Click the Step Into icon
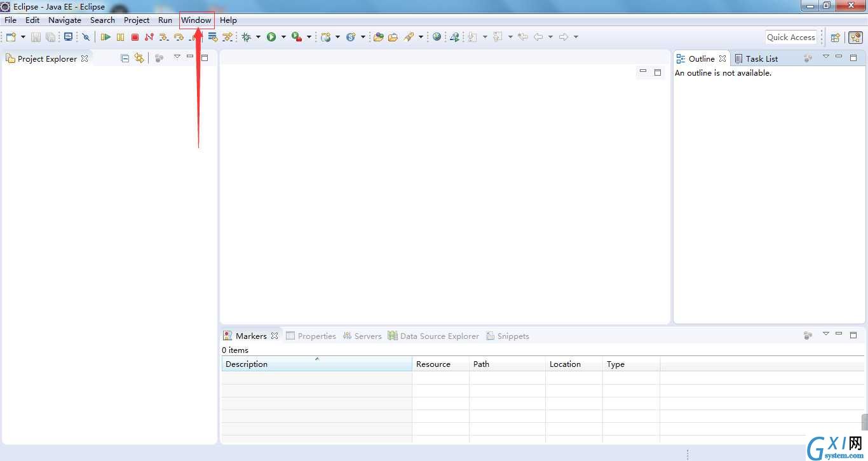This screenshot has width=868, height=461. coord(164,37)
